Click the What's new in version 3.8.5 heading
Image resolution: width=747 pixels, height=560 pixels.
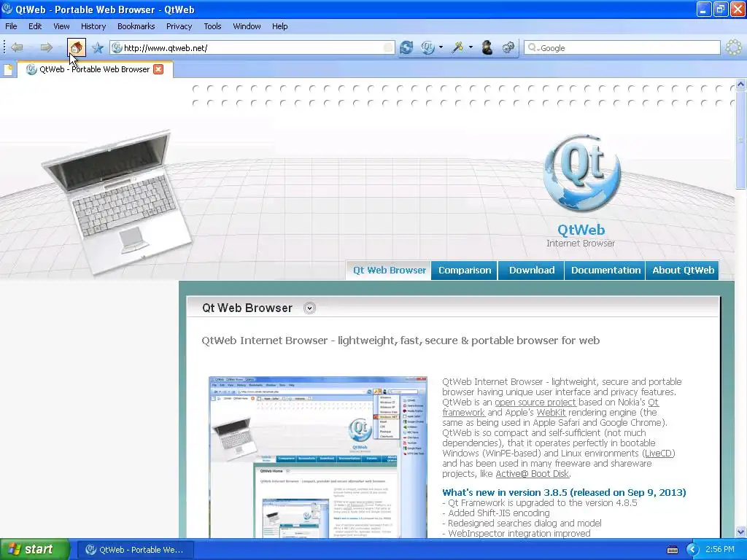tap(564, 492)
